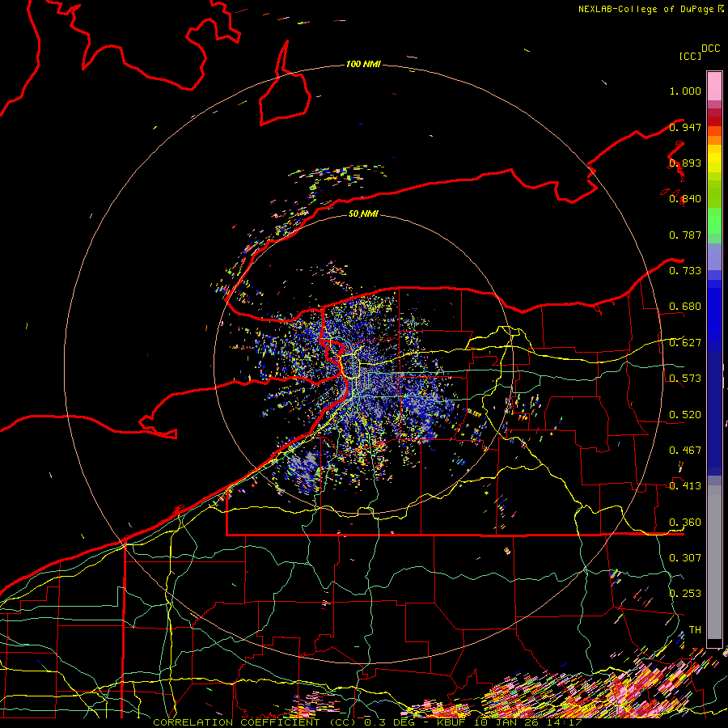Click the 0.627 scale value
Viewport: 728px width, 728px height.
[x=685, y=343]
